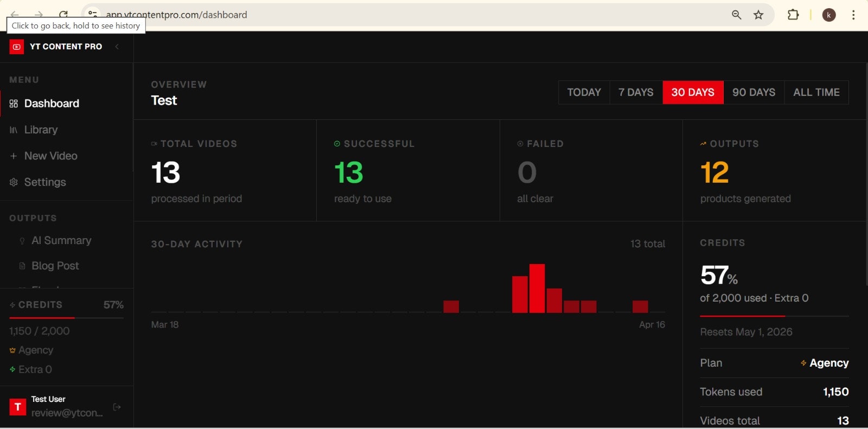Click the document icon beside Blog Post
The width and height of the screenshot is (868, 429).
[x=22, y=266]
